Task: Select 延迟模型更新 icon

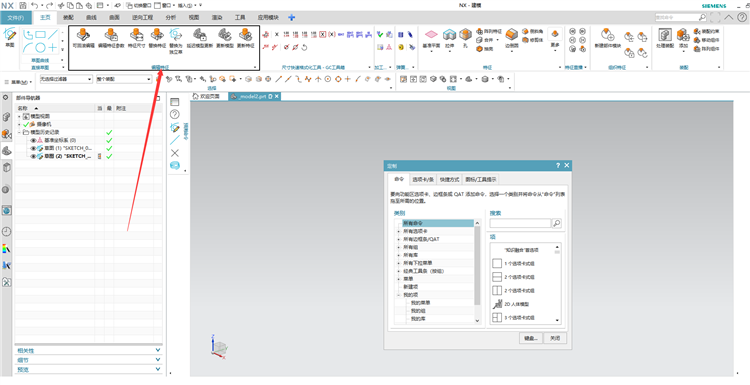Action: tap(199, 34)
